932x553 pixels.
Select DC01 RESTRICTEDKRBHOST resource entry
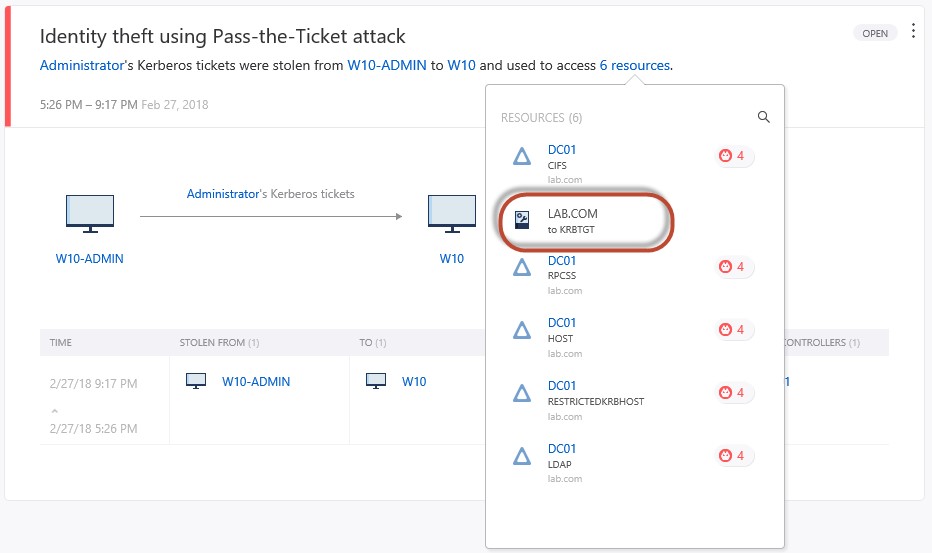[595, 393]
